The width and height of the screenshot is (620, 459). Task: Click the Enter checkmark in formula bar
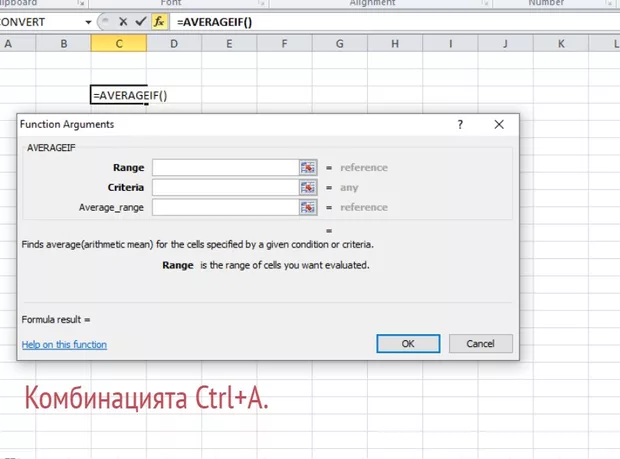click(141, 21)
